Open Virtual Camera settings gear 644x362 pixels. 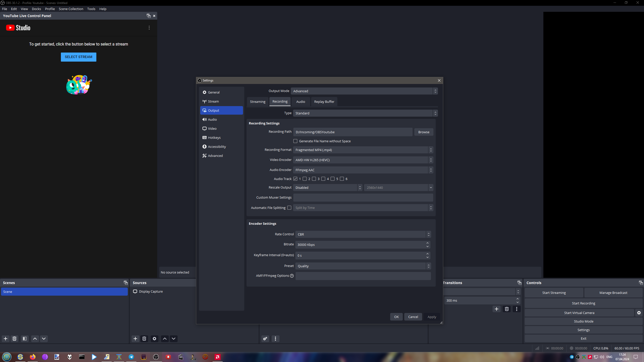[639, 313]
